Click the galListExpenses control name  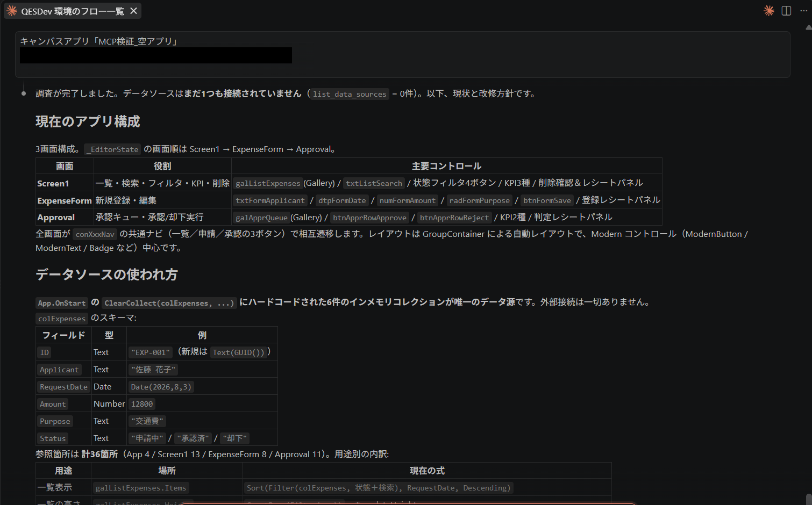[268, 184]
